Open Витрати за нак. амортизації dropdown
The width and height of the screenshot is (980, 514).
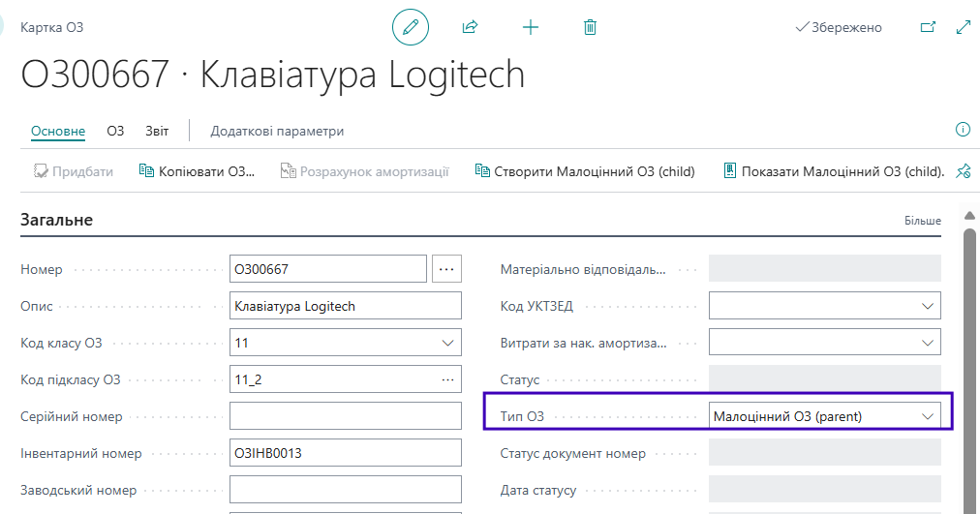click(x=928, y=343)
